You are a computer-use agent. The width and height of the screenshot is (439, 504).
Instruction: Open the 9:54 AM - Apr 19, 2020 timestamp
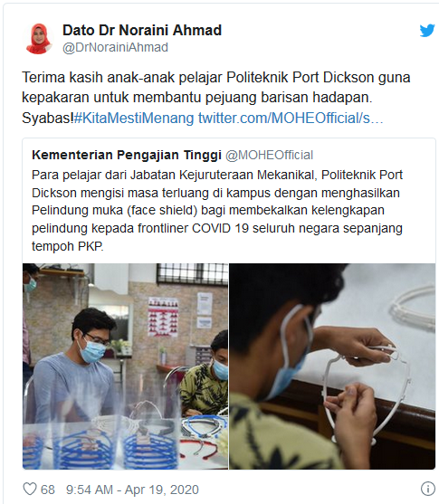(132, 490)
